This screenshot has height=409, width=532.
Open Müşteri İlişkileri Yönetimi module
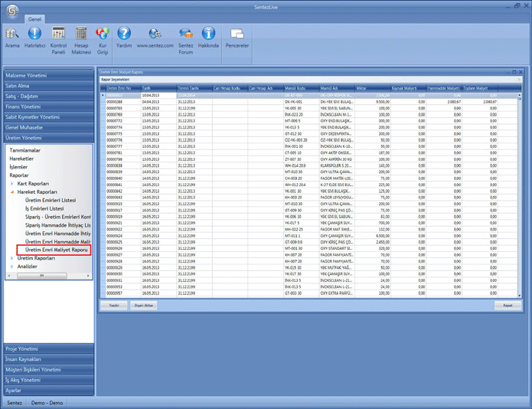click(x=49, y=370)
